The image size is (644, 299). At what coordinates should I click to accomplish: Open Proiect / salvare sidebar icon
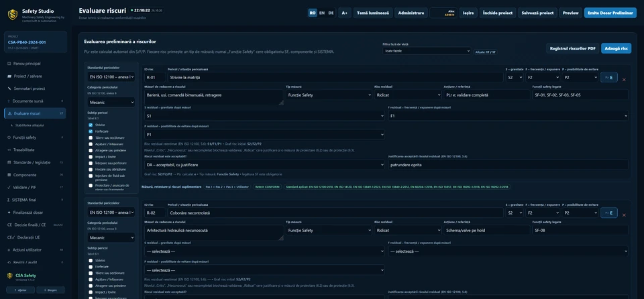9,76
